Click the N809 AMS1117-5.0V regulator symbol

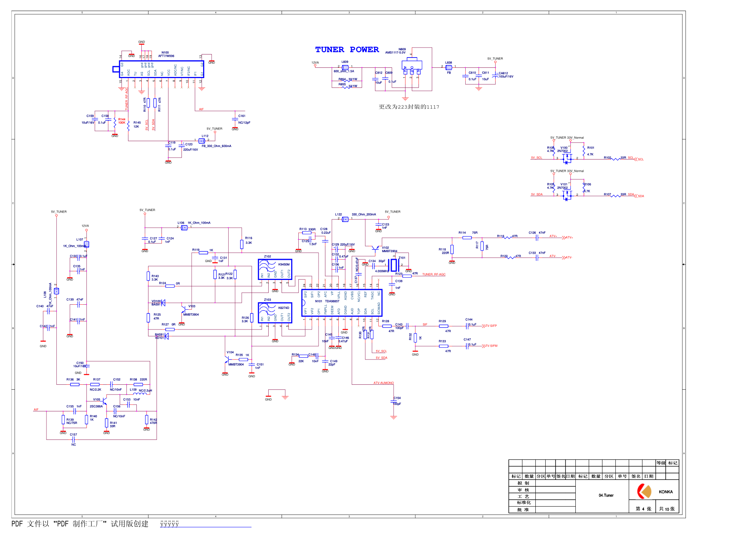(412, 66)
